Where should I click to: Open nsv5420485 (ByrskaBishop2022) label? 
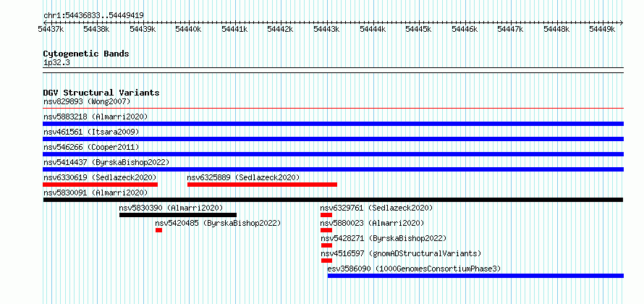tap(218, 223)
